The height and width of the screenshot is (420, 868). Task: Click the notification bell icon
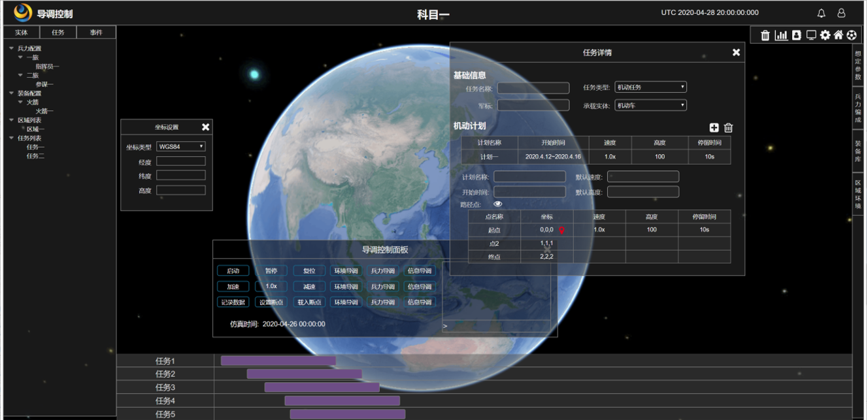(x=822, y=13)
